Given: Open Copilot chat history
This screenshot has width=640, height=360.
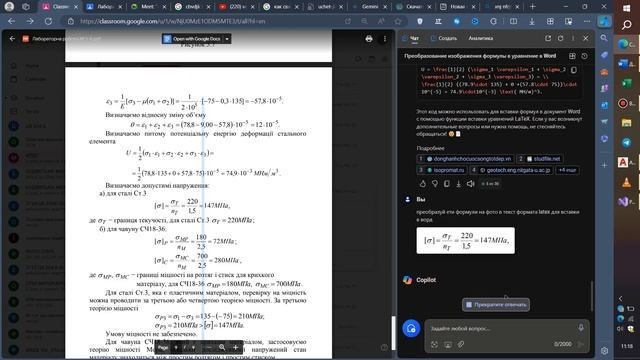Looking at the screenshot, I should [x=584, y=56].
